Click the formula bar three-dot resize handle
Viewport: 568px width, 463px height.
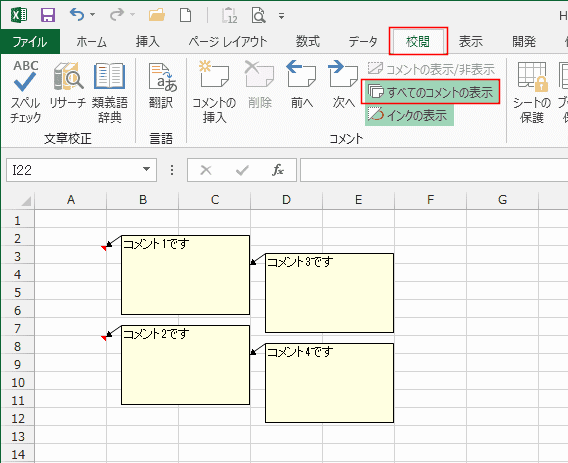tap(172, 170)
